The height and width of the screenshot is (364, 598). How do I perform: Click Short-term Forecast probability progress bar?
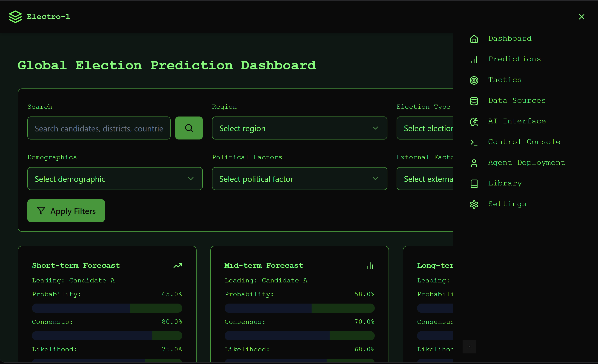[x=107, y=308]
